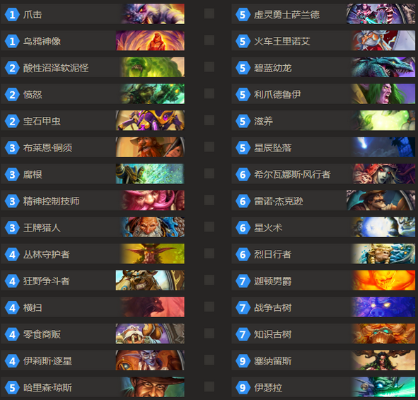Select the 希尔瓦娜斯·风行者 card name

(292, 174)
